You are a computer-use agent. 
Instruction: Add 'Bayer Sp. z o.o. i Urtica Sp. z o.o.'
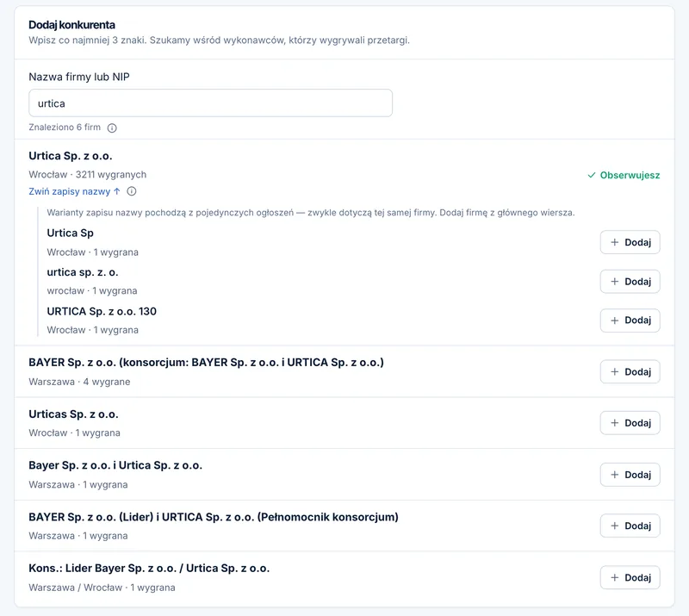(x=630, y=475)
